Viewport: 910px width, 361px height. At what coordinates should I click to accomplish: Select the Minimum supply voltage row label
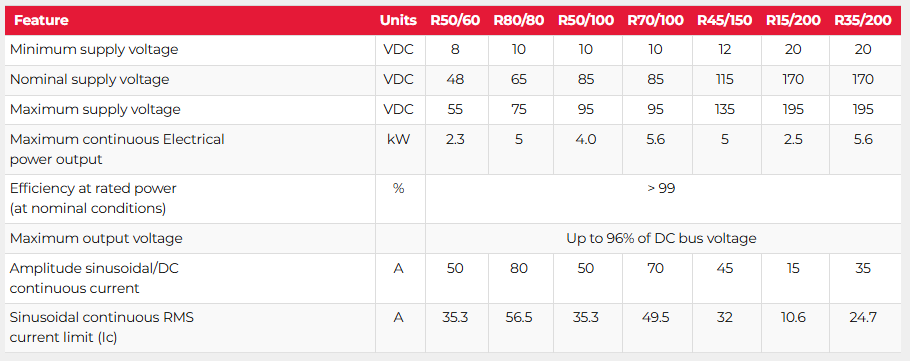94,50
